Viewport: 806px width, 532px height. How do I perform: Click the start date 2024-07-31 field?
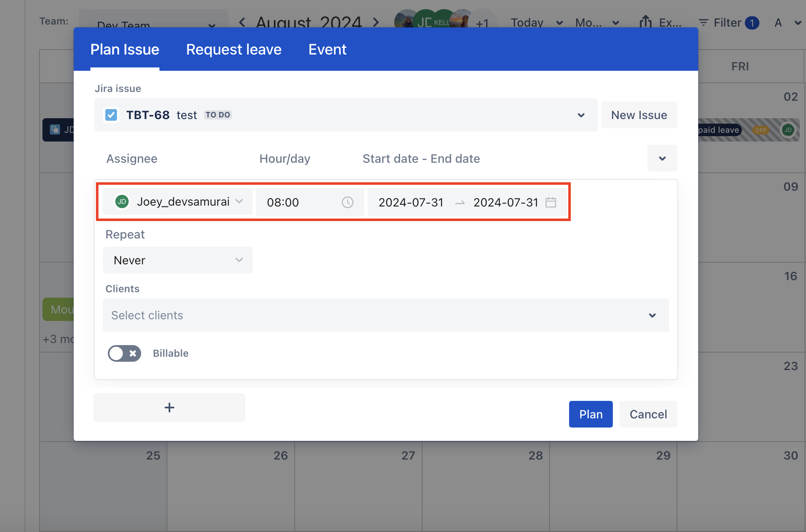(x=410, y=202)
